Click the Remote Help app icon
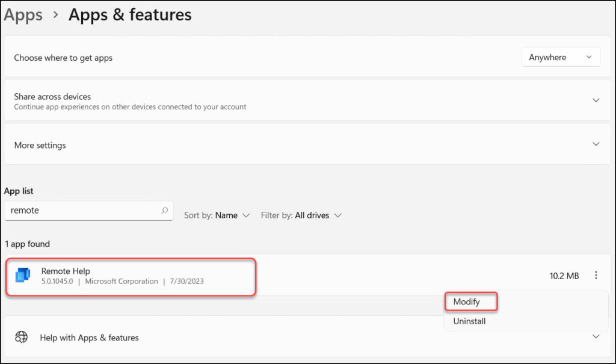 23,275
